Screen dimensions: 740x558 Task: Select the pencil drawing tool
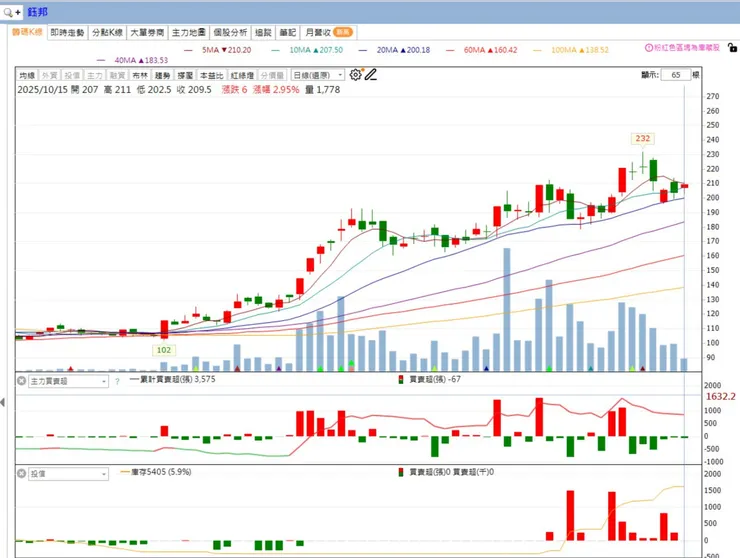pos(371,75)
